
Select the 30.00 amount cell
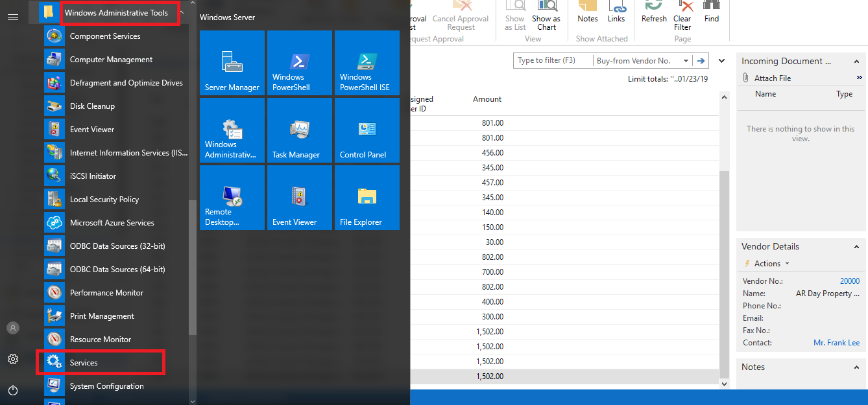[x=494, y=242]
